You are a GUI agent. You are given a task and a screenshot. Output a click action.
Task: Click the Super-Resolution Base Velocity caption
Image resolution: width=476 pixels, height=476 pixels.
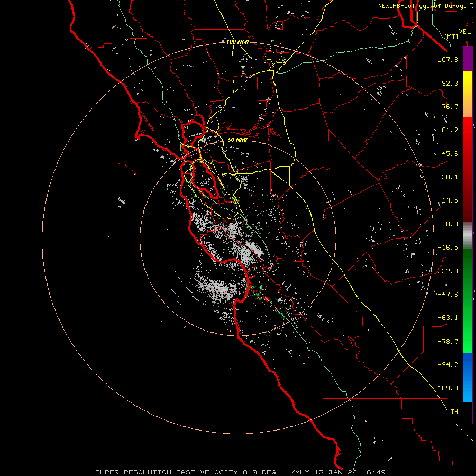(x=241, y=472)
